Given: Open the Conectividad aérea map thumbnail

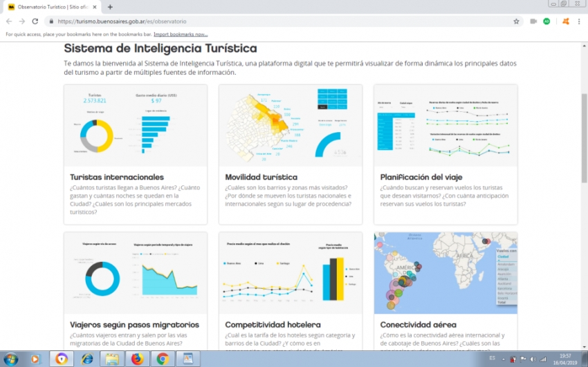Looking at the screenshot, I should [445, 273].
